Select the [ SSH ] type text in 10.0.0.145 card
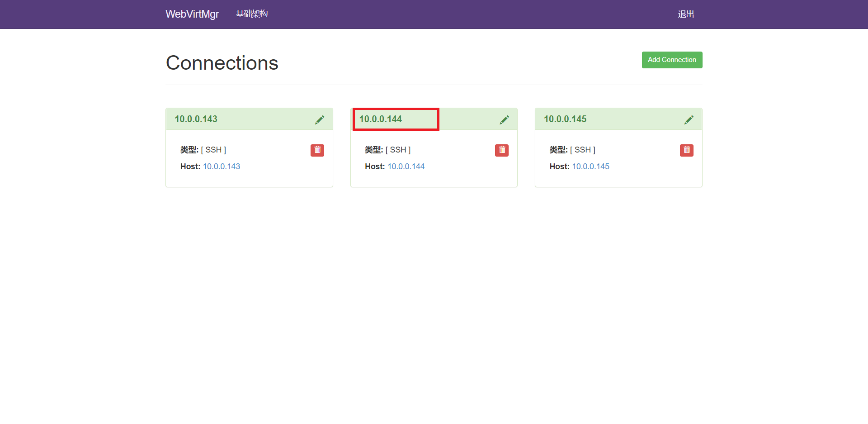This screenshot has width=868, height=424. click(x=583, y=150)
